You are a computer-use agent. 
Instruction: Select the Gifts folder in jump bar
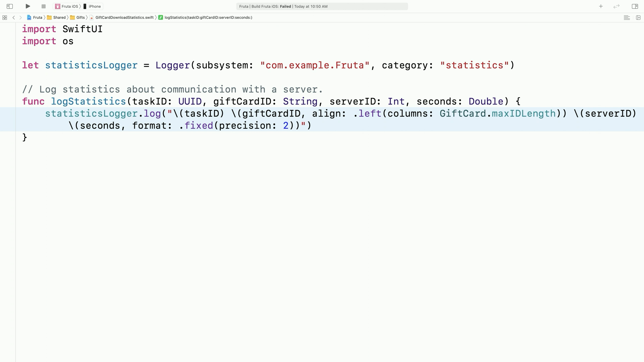pyautogui.click(x=77, y=17)
